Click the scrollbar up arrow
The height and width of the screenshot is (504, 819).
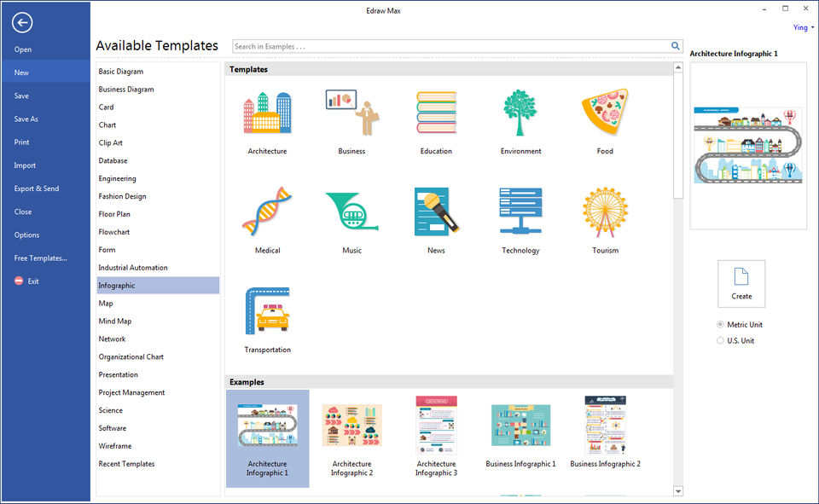tap(678, 67)
